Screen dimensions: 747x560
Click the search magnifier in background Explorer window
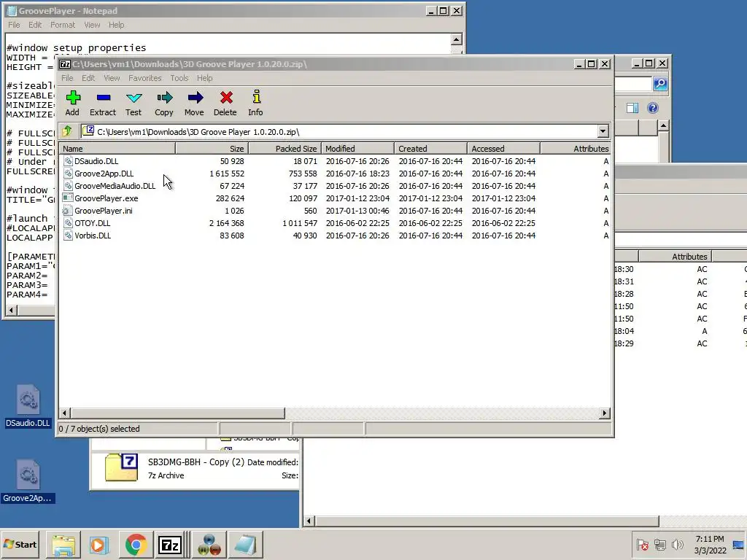coord(660,84)
